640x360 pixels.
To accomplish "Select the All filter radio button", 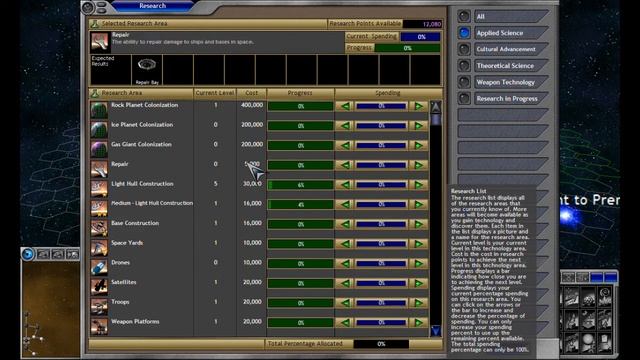I will (x=464, y=16).
